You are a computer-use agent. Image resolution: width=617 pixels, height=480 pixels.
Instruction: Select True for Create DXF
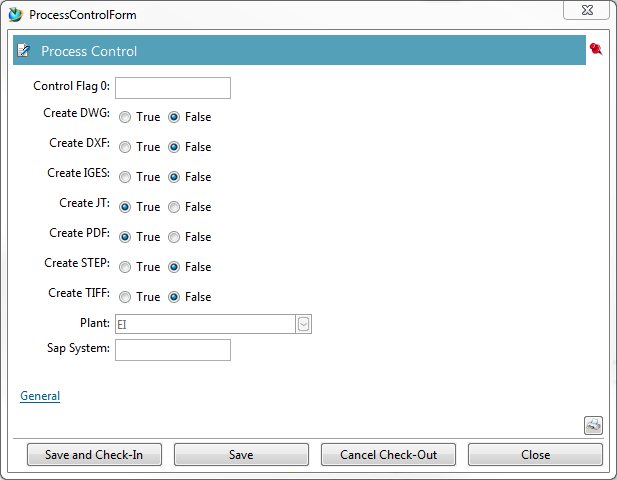pyautogui.click(x=125, y=147)
